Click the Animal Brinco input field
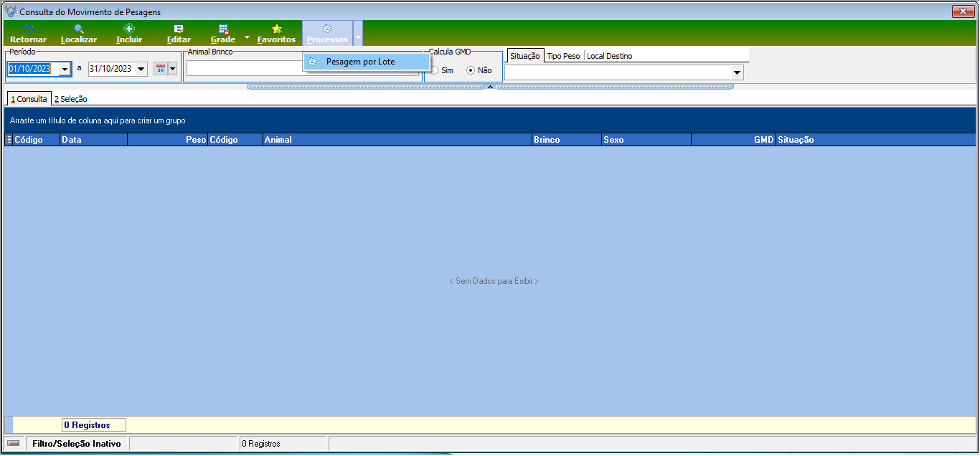Image resolution: width=980 pixels, height=456 pixels. pos(303,68)
